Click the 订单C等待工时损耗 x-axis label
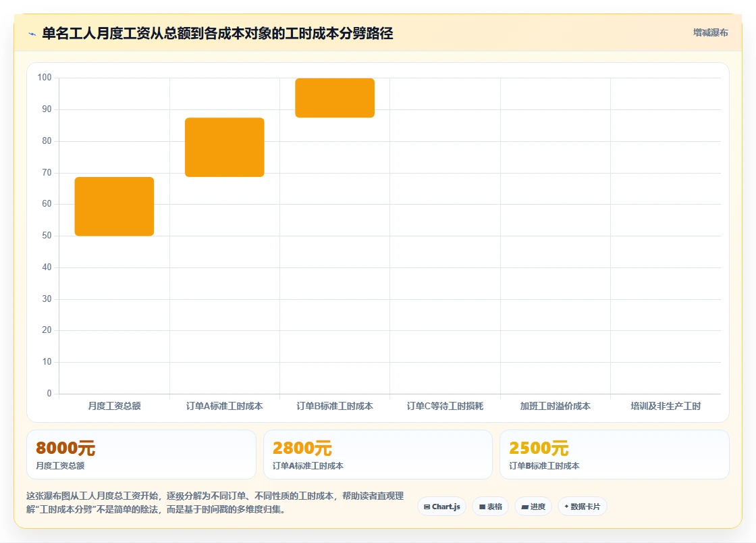The image size is (756, 543). 445,406
